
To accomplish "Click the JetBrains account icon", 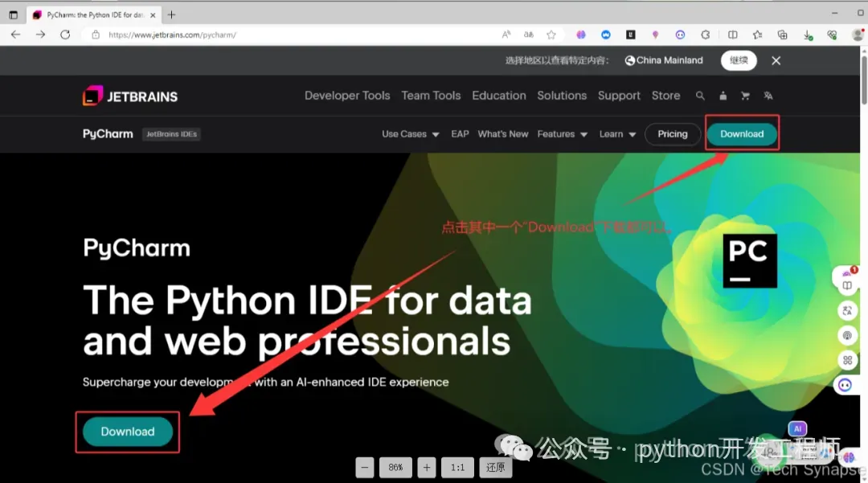I will pos(723,96).
